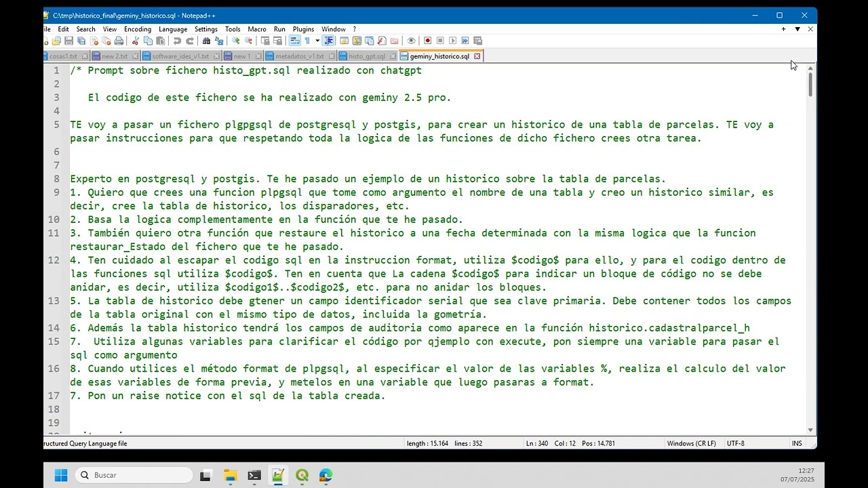Open the Encoding menu

[x=137, y=29]
